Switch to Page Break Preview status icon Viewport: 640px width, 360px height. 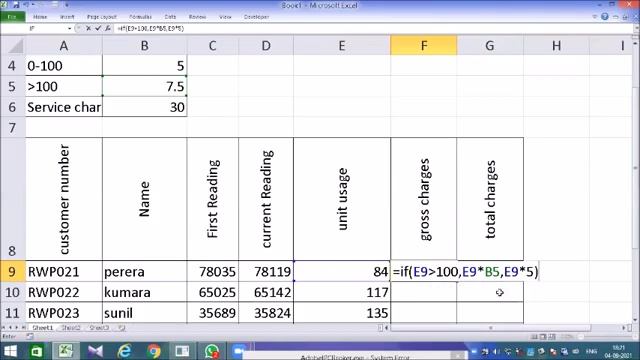(552, 337)
